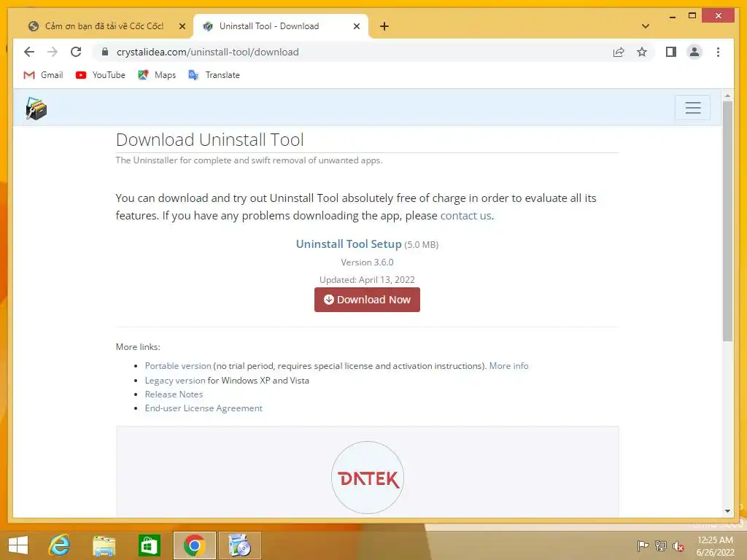Open File Explorer from the taskbar
Screen dimensions: 747x560
(x=104, y=545)
